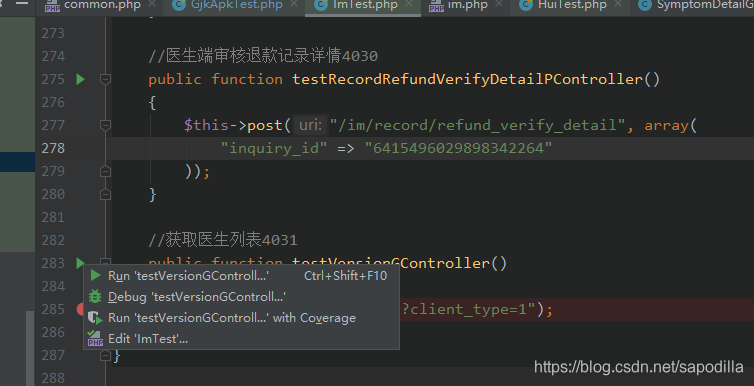Click the closing )); on line 279

pyautogui.click(x=197, y=172)
